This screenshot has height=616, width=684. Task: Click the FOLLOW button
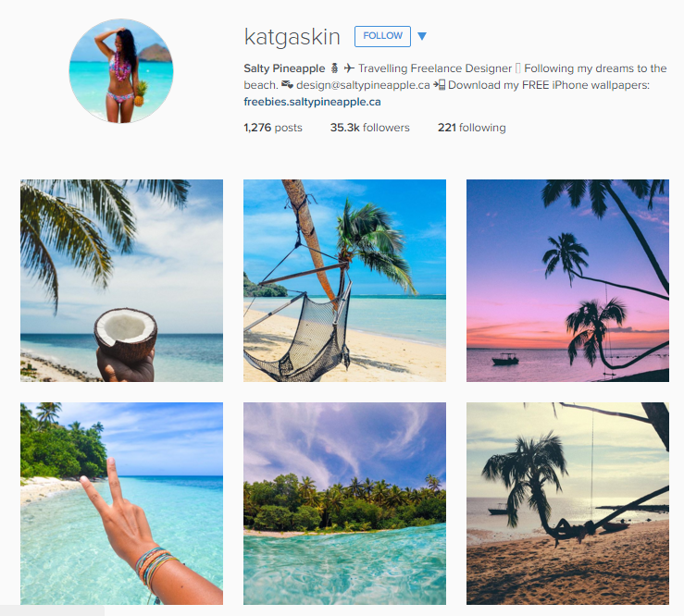coord(382,36)
